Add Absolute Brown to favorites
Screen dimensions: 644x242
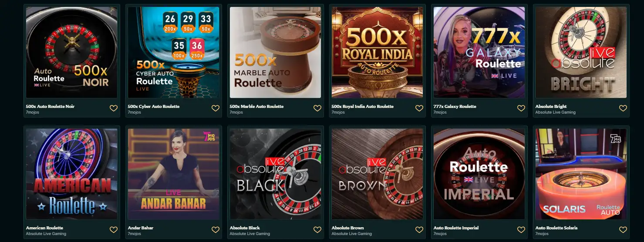[x=419, y=230]
